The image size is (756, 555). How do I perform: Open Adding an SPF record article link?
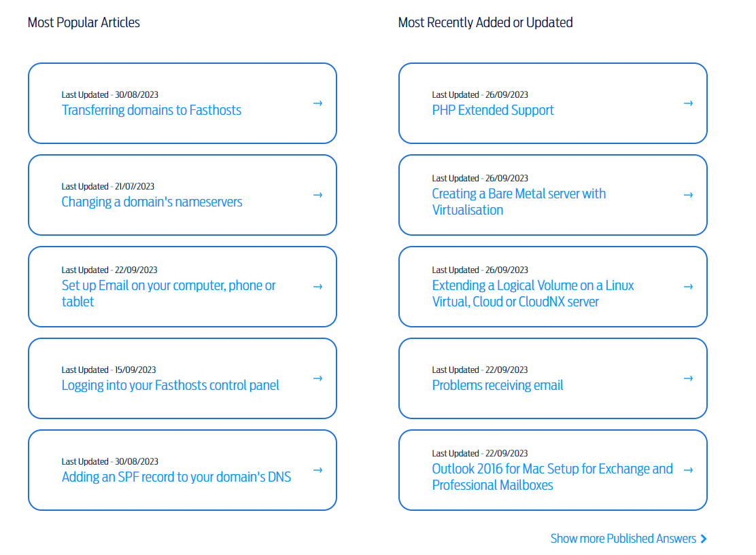pyautogui.click(x=176, y=477)
